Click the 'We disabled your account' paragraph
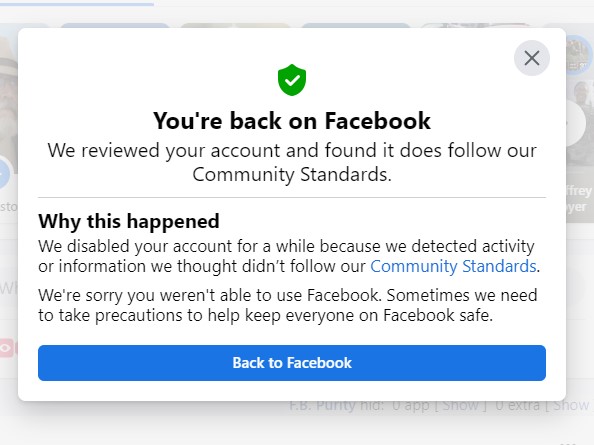The width and height of the screenshot is (594, 445). click(x=289, y=256)
